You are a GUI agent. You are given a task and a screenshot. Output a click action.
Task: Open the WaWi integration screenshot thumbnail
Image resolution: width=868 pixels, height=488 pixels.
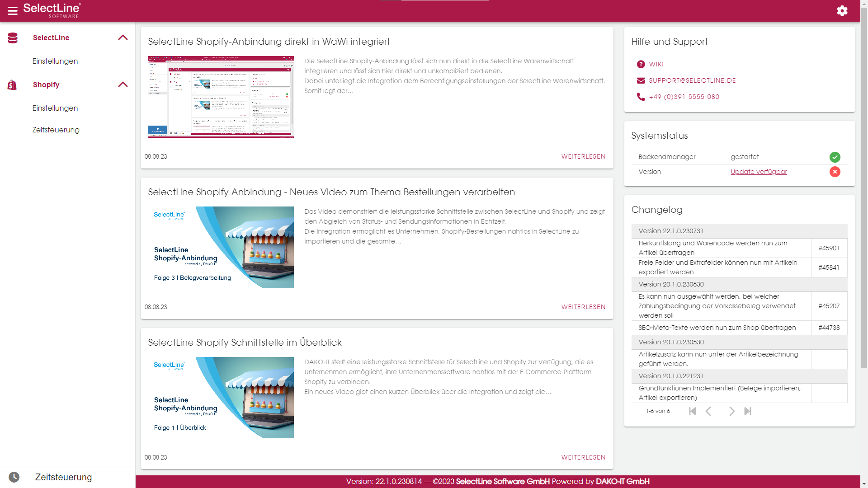coord(221,97)
